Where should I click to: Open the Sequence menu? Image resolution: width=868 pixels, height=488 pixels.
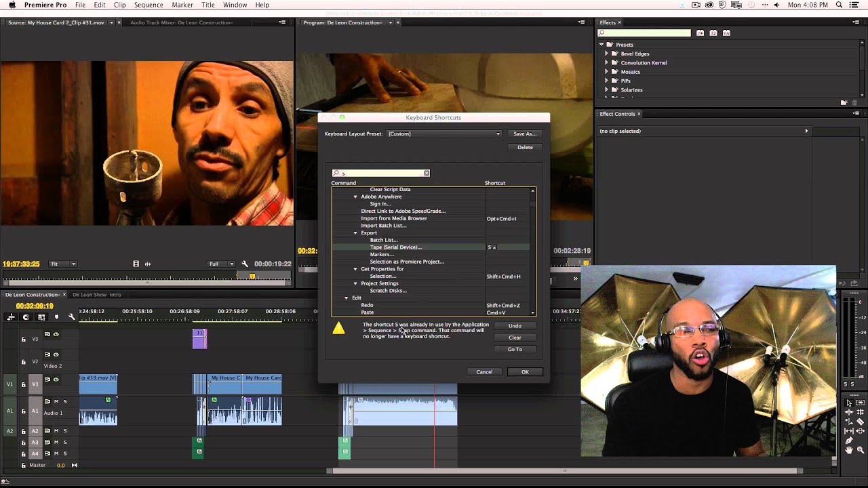coord(149,5)
